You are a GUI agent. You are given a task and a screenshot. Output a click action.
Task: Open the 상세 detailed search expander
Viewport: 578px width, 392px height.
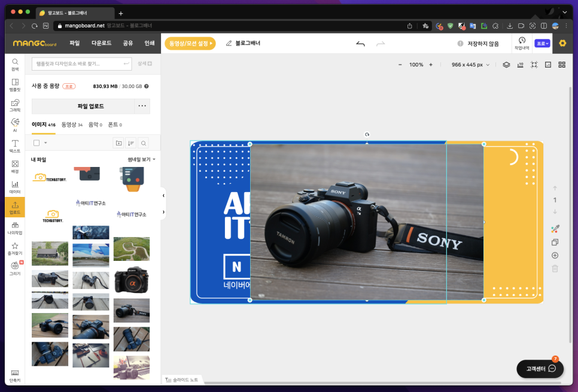coord(145,64)
